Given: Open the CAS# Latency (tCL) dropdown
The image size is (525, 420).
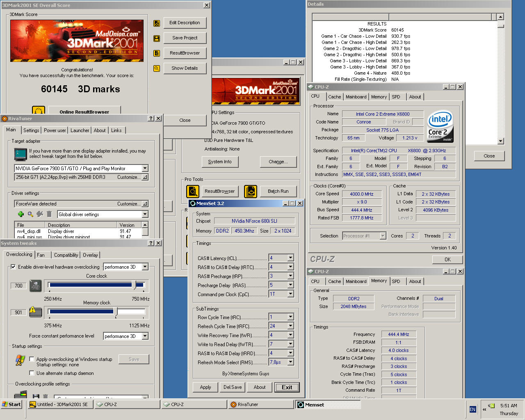Looking at the screenshot, I should [290, 258].
